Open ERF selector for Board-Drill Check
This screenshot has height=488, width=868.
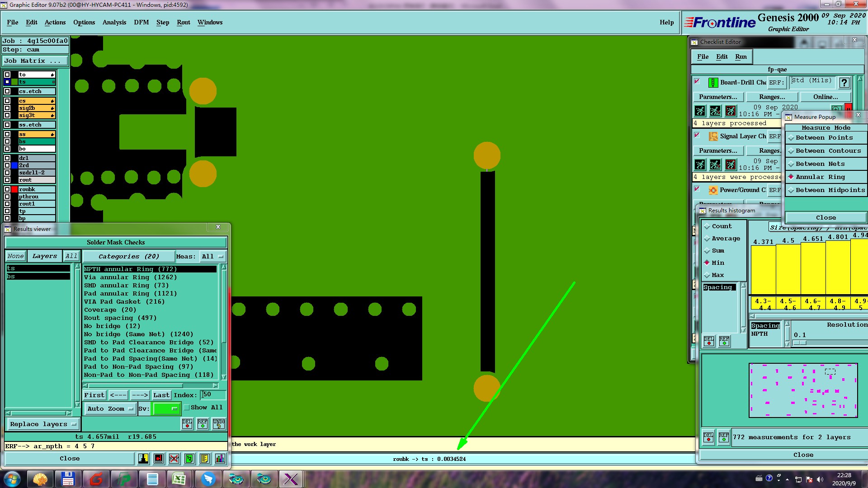[776, 83]
